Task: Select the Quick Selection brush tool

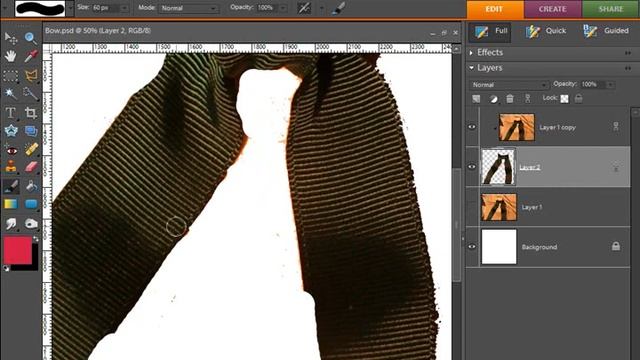Action: [31, 93]
